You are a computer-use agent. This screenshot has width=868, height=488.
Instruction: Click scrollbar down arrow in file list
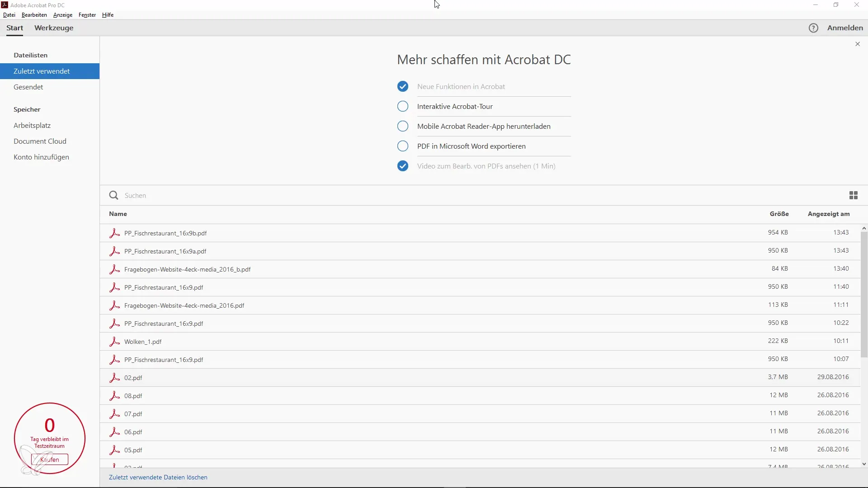(x=864, y=464)
